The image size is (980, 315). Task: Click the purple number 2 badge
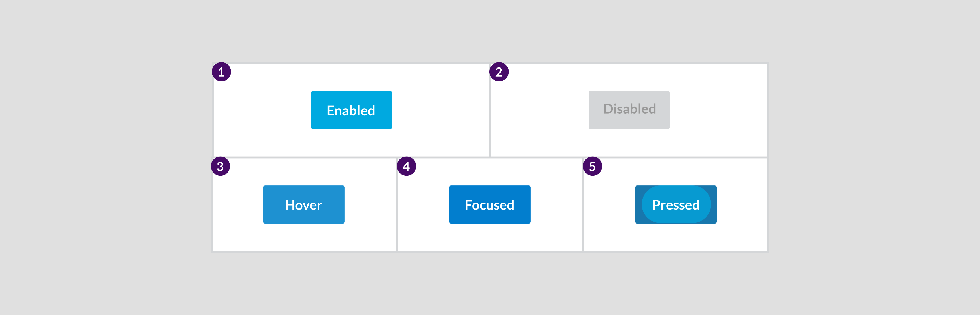pyautogui.click(x=499, y=72)
